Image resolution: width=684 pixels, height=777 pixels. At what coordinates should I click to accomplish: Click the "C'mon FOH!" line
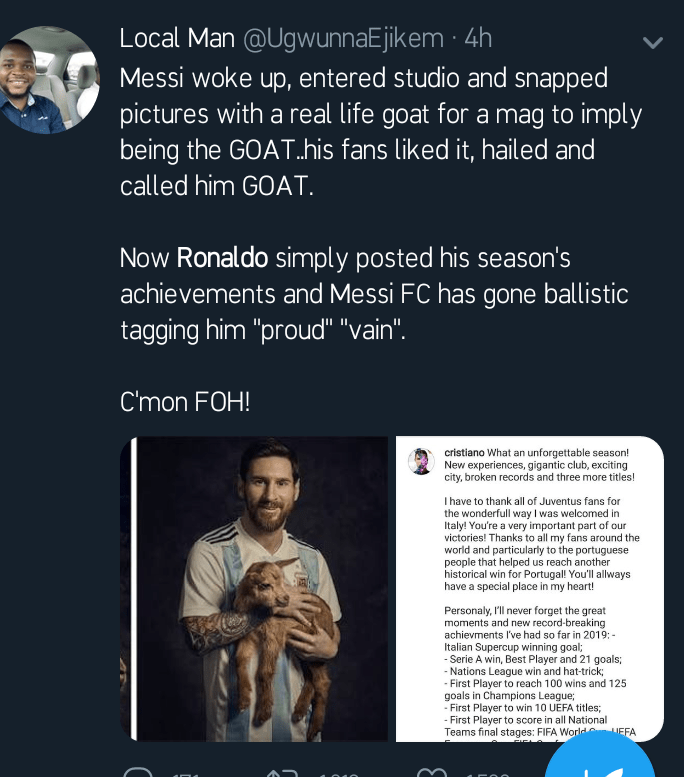pyautogui.click(x=184, y=402)
